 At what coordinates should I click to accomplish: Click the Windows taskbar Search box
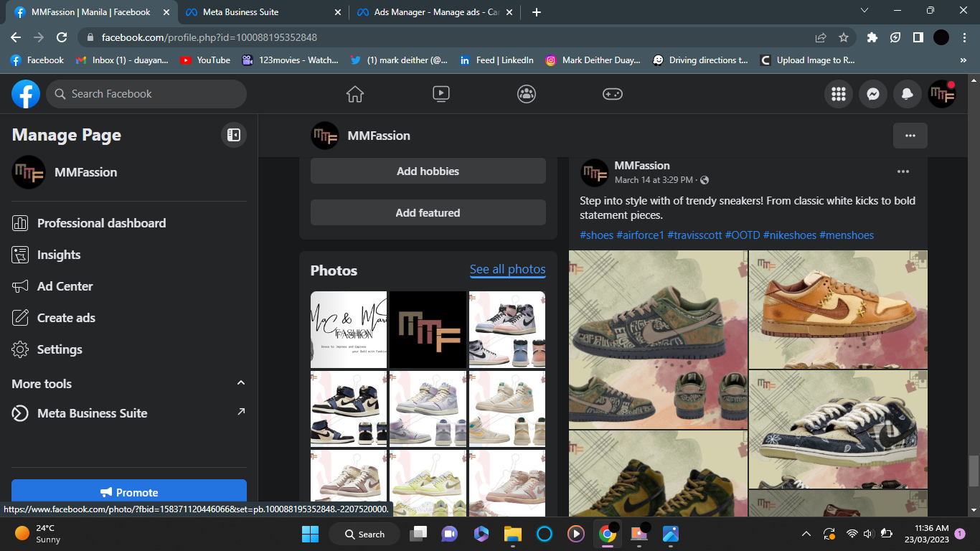364,534
